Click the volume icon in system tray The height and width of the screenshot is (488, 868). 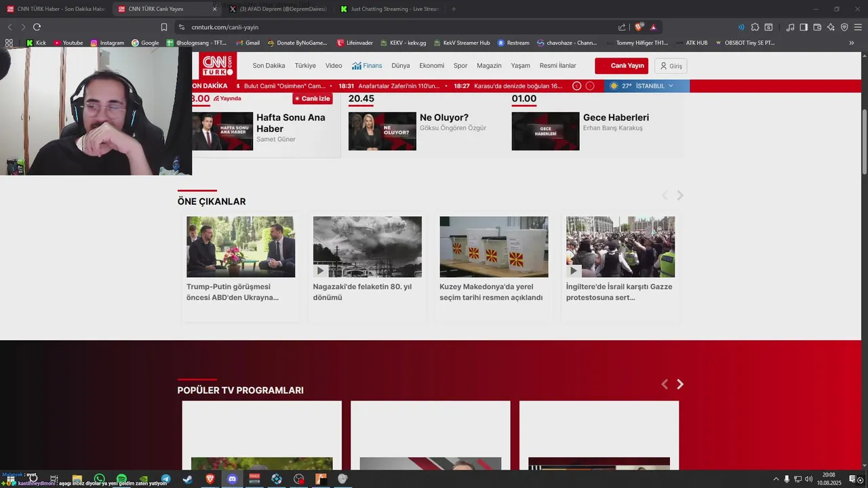coord(808,479)
